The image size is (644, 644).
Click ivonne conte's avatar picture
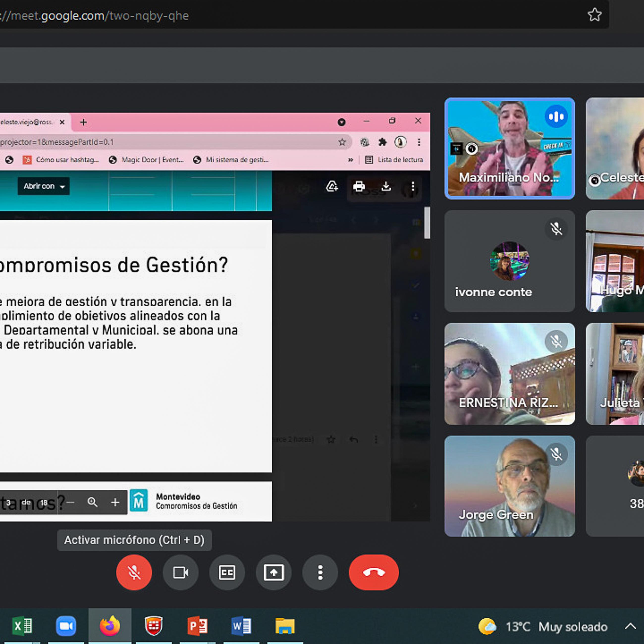[x=509, y=261]
